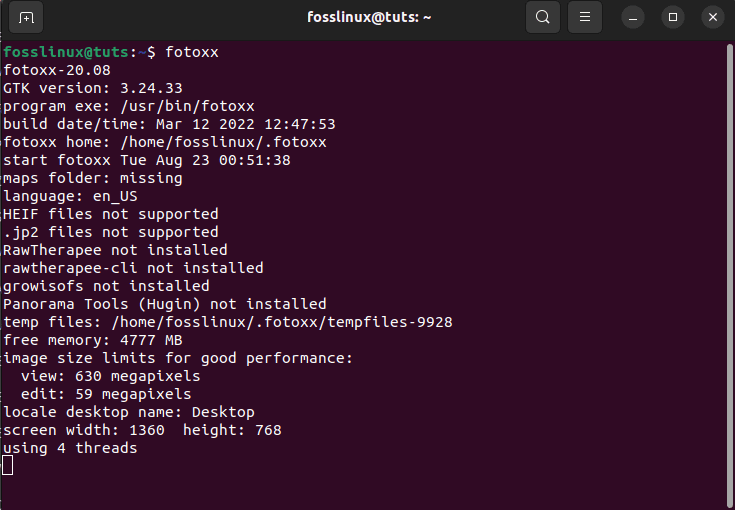This screenshot has width=735, height=510.
Task: Click the language: en_US line
Action: [70, 196]
